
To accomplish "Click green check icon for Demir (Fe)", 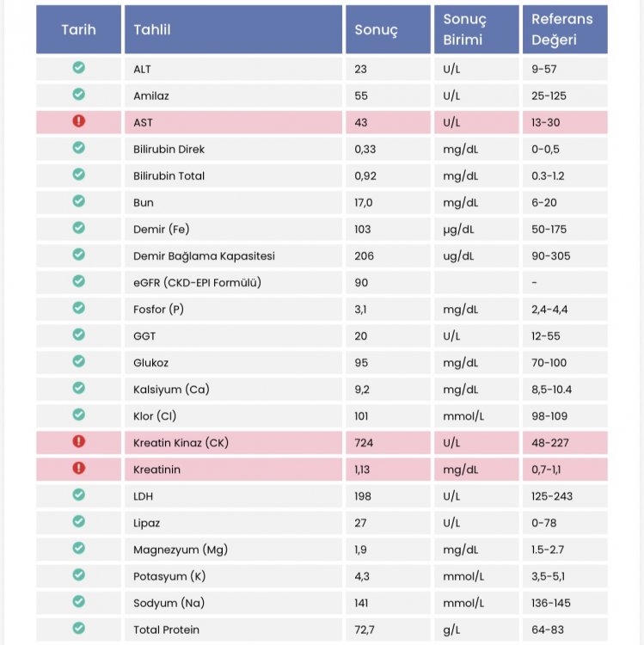I will 78,228.
